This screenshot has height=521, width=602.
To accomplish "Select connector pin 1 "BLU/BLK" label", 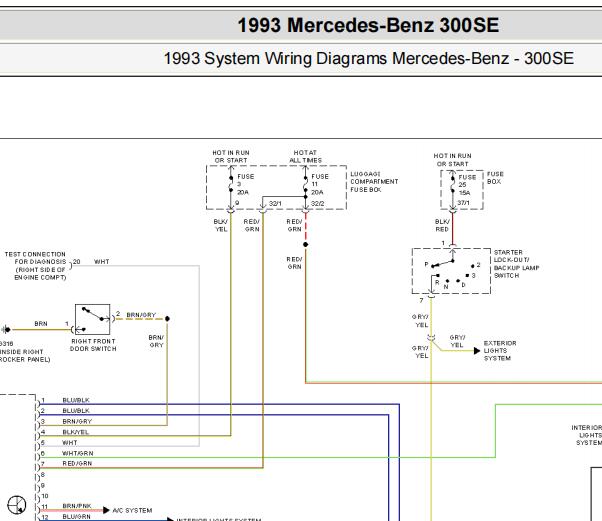I will (76, 400).
